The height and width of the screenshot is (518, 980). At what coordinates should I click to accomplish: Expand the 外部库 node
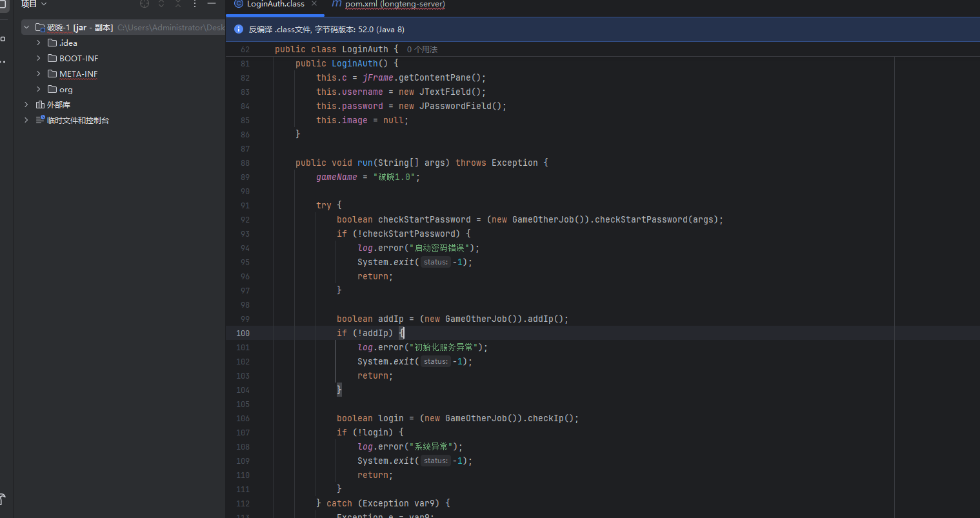pos(26,105)
